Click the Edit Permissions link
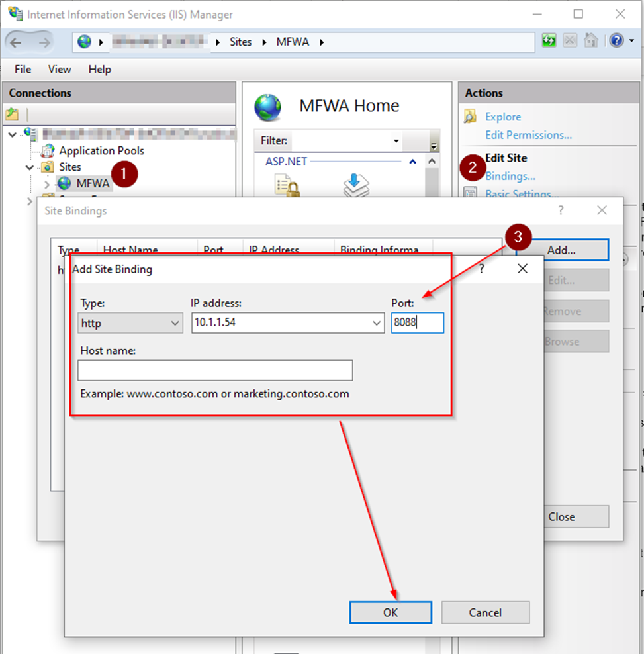The image size is (644, 654). pyautogui.click(x=528, y=135)
